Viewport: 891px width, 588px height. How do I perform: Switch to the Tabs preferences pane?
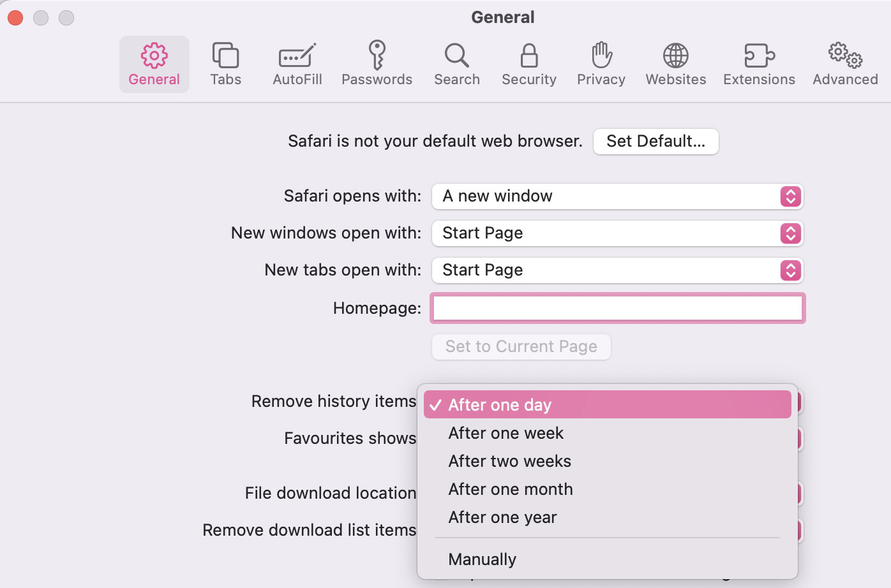pyautogui.click(x=226, y=64)
